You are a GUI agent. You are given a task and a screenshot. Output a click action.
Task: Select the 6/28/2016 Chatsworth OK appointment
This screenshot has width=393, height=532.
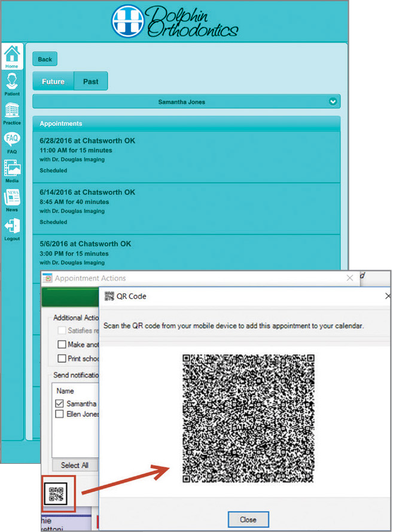(186, 157)
